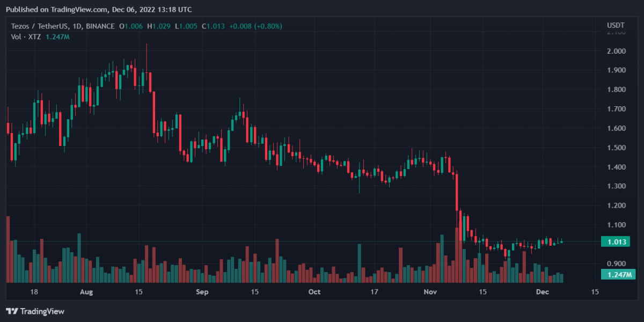Select the Dec label on the time axis
The image size is (644, 322).
click(x=543, y=292)
